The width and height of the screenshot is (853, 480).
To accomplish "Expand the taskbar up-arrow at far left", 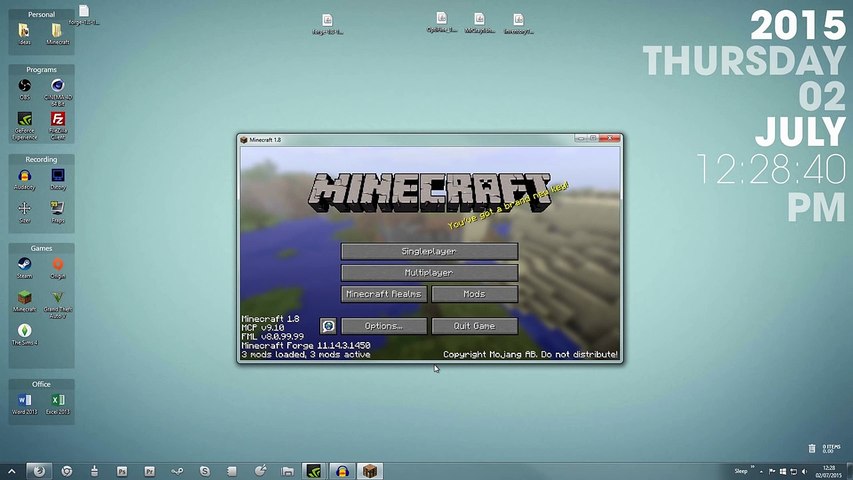I will [11, 471].
